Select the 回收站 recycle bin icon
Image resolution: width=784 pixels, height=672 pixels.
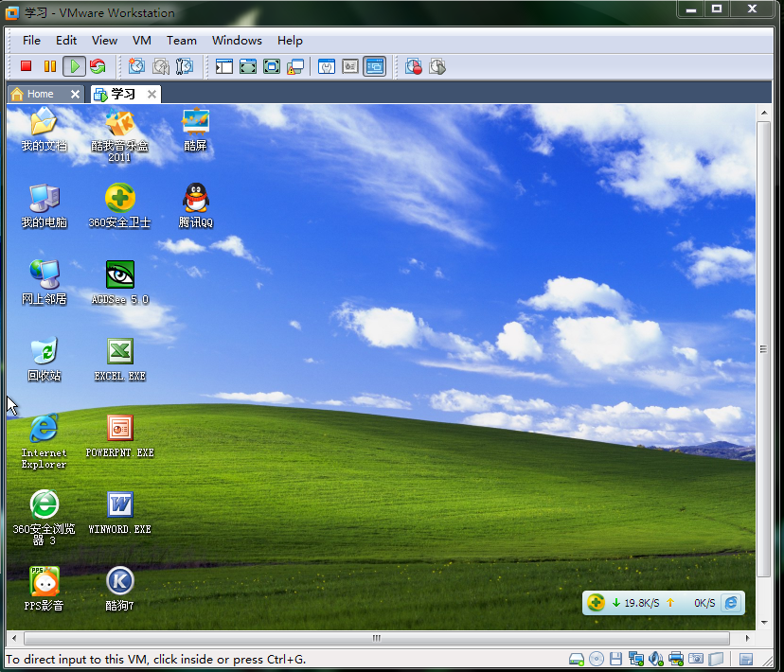[x=44, y=359]
